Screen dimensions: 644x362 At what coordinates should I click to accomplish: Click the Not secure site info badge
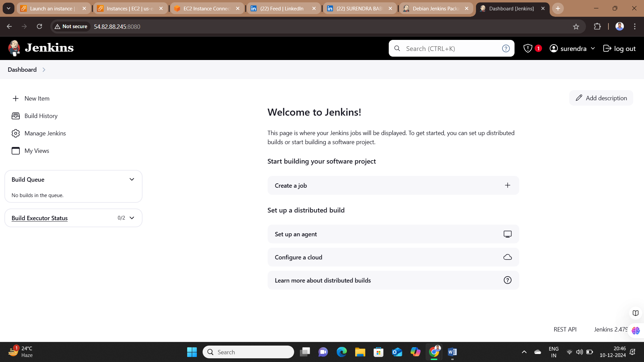tap(71, 26)
